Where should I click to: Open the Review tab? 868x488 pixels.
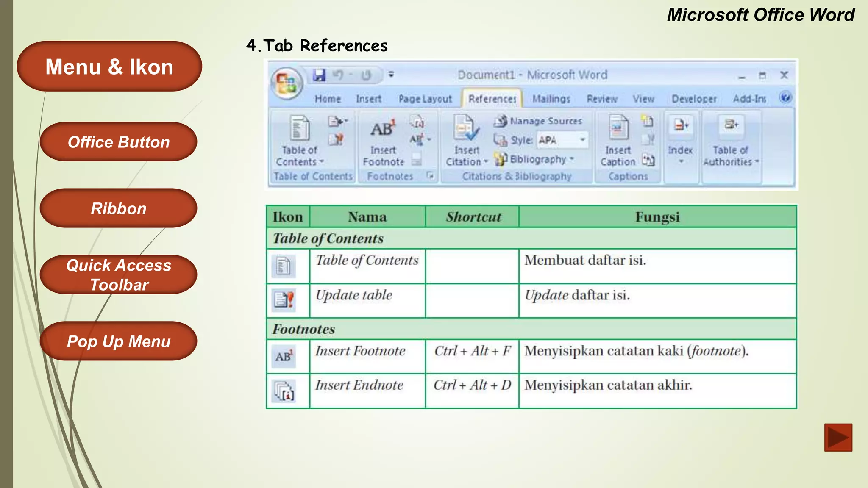(602, 99)
